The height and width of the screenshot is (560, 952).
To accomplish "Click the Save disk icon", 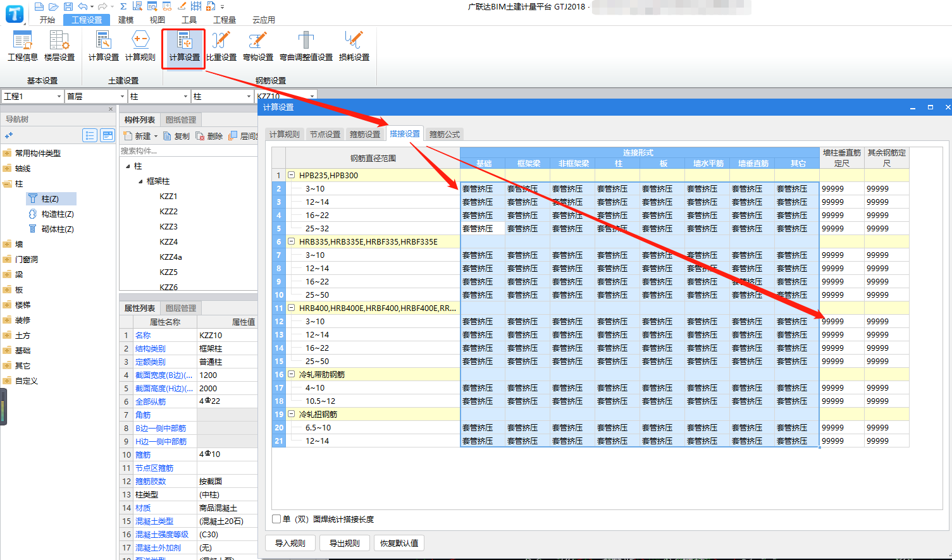I will tap(68, 6).
